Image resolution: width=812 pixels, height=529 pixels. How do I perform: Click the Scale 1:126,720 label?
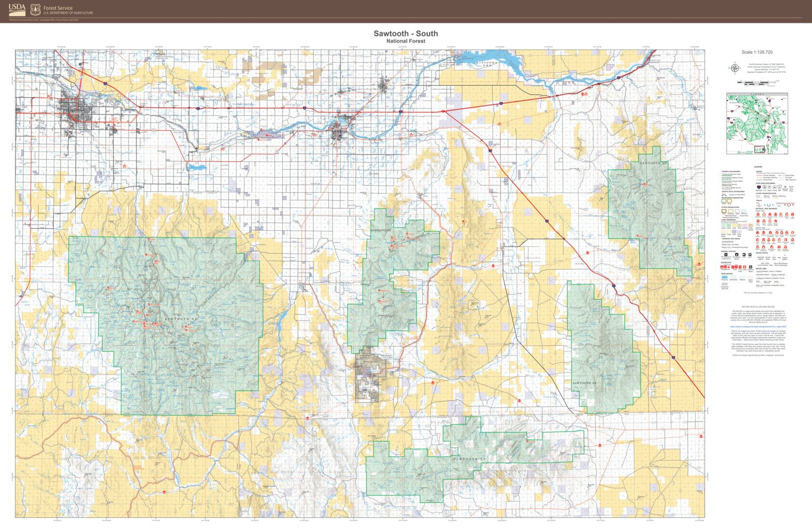756,52
